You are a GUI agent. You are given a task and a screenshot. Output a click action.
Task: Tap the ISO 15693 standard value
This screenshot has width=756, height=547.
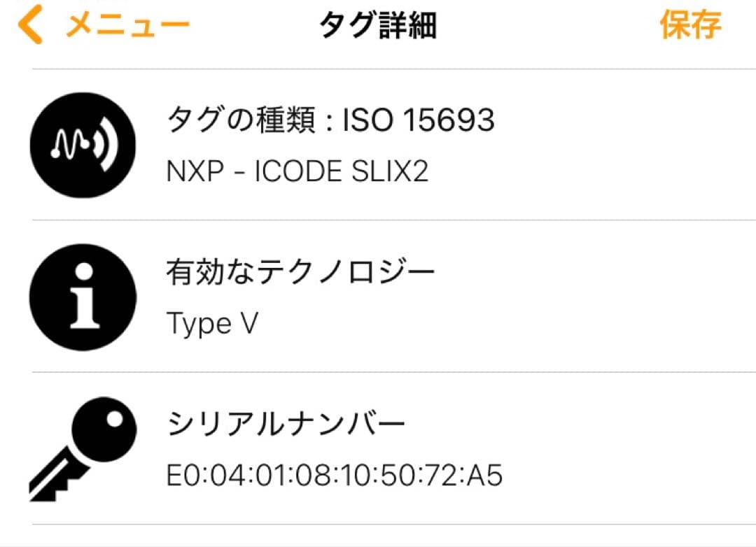coord(419,121)
